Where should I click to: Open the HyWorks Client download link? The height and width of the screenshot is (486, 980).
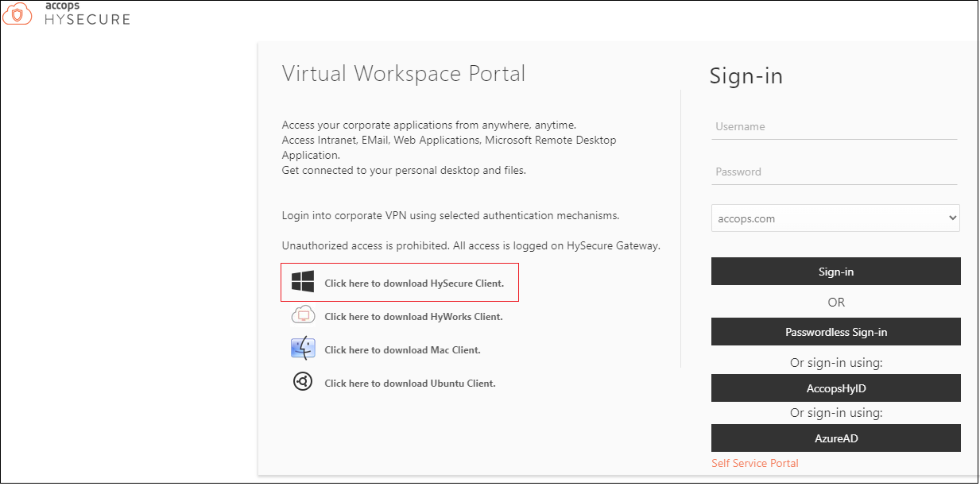tap(413, 317)
